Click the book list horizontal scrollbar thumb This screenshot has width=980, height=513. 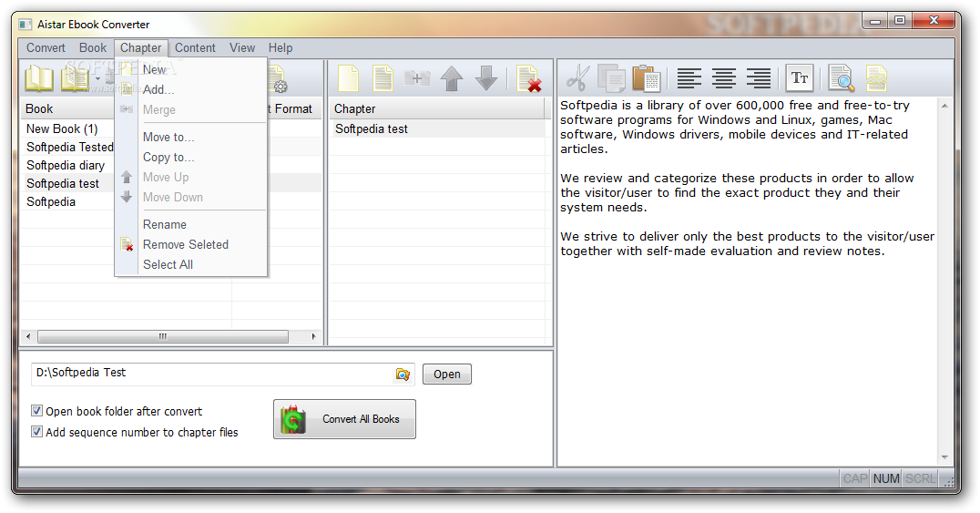coord(162,336)
